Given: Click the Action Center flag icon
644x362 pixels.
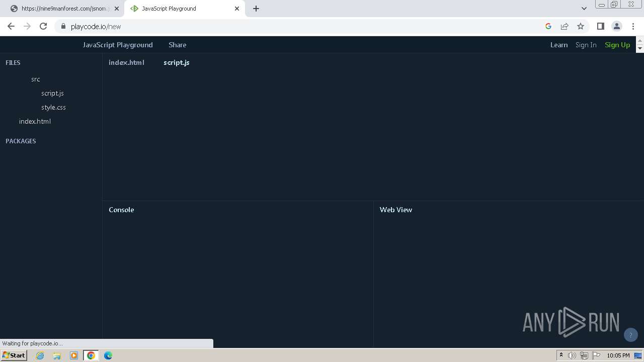Looking at the screenshot, I should (x=596, y=355).
